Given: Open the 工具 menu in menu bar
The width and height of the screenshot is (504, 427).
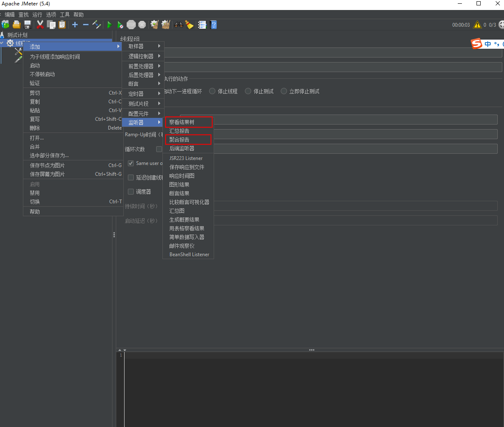Looking at the screenshot, I should pyautogui.click(x=65, y=15).
